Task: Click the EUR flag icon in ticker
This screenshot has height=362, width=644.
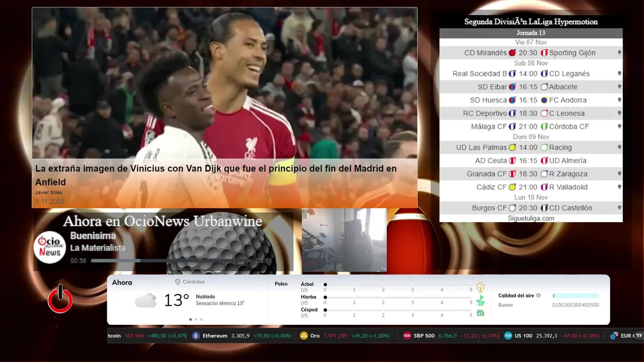Action: pos(614,336)
